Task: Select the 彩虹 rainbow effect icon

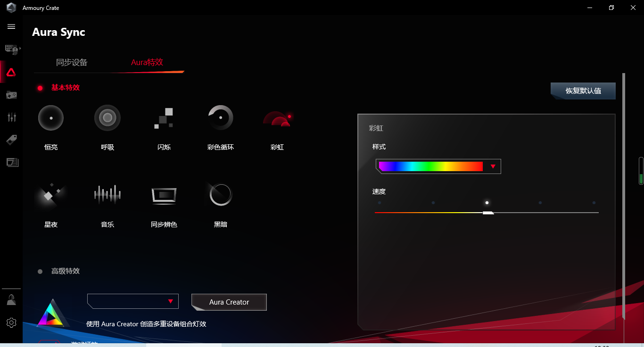Action: 277,118
